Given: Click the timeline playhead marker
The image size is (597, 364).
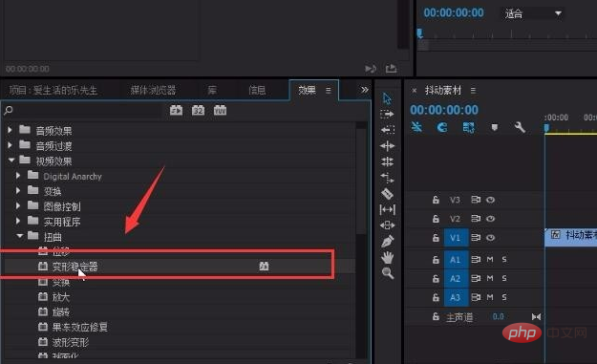Looking at the screenshot, I should [x=546, y=128].
